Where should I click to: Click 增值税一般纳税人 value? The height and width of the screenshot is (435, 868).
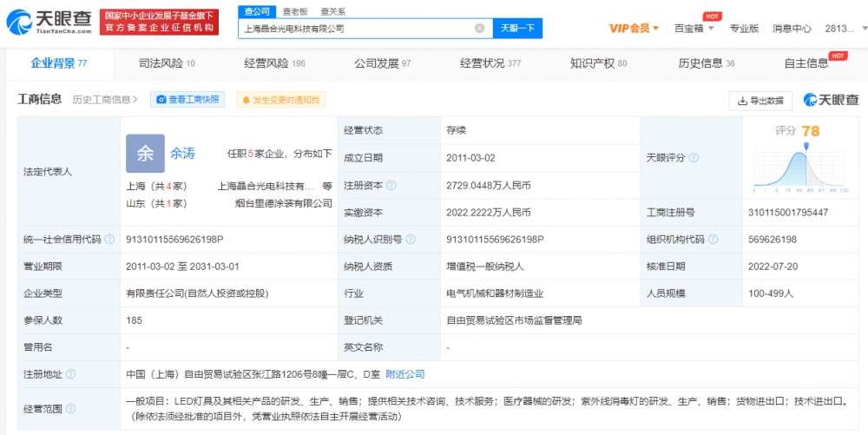pos(485,267)
